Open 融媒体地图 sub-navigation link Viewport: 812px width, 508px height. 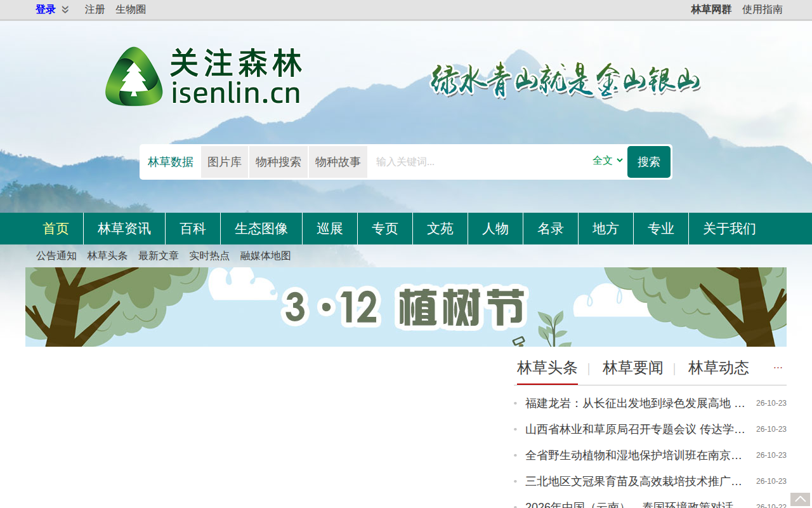(266, 256)
